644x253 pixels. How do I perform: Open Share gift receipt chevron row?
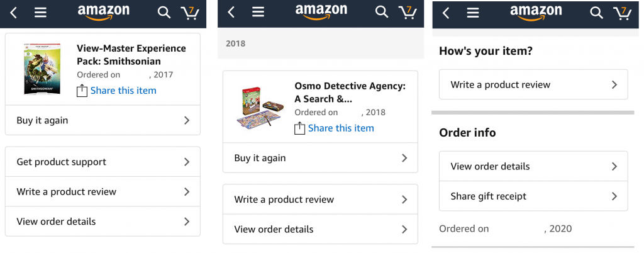point(533,196)
